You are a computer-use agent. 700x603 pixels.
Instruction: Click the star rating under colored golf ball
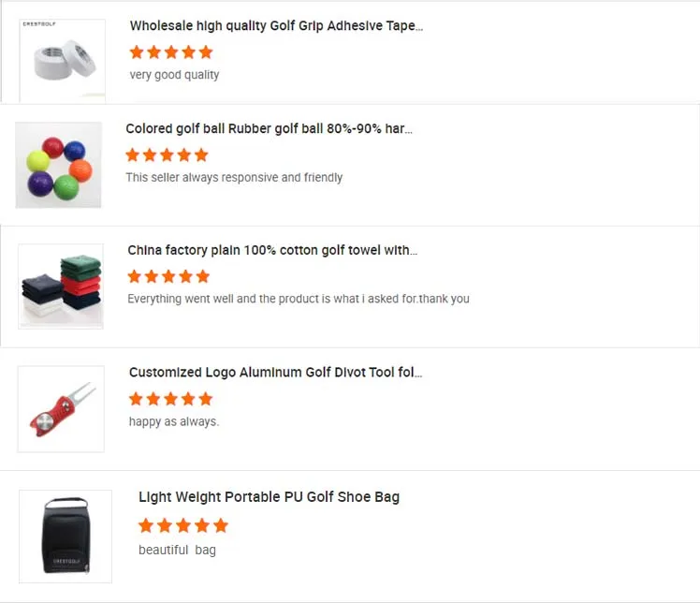click(x=168, y=155)
